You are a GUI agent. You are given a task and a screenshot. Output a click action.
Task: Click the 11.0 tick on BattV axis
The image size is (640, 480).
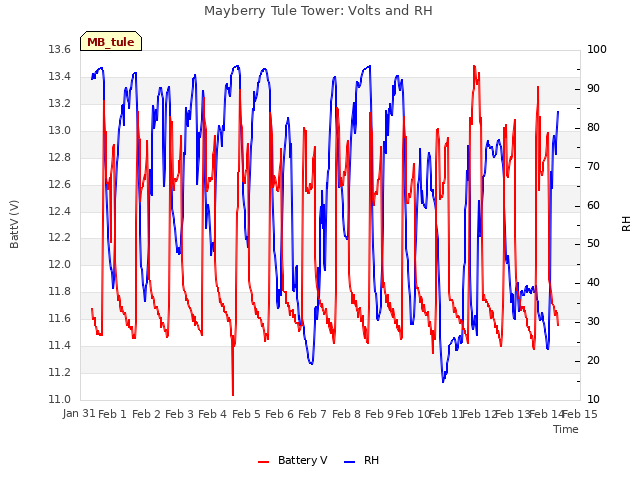tap(60, 400)
